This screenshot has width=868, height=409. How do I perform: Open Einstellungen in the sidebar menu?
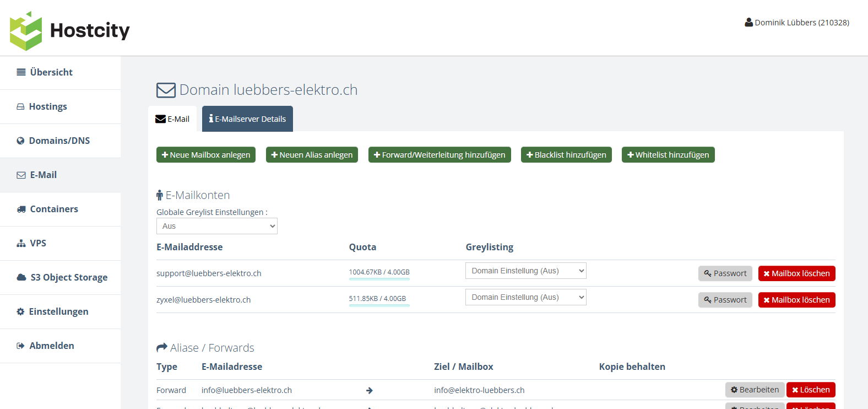(60, 311)
